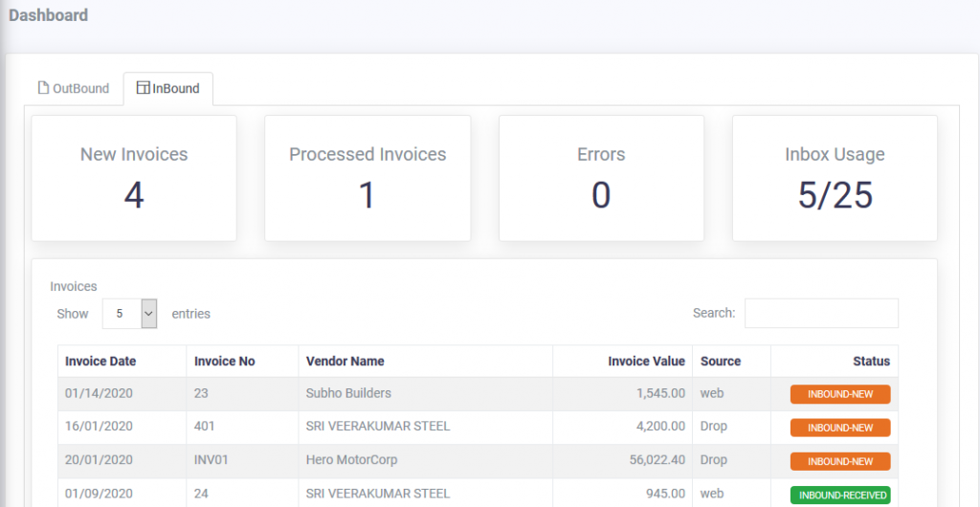Click the InBound tab layout icon
This screenshot has height=507, width=980.
[x=144, y=88]
